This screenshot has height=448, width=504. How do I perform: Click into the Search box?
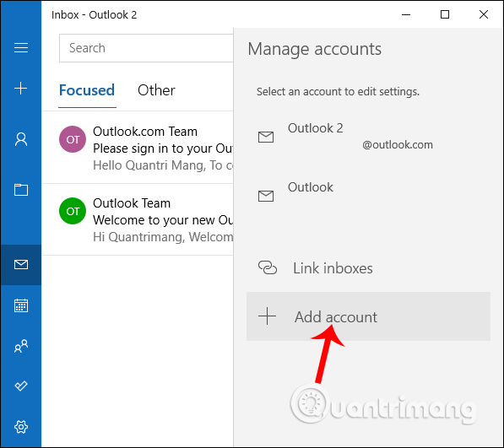(146, 48)
